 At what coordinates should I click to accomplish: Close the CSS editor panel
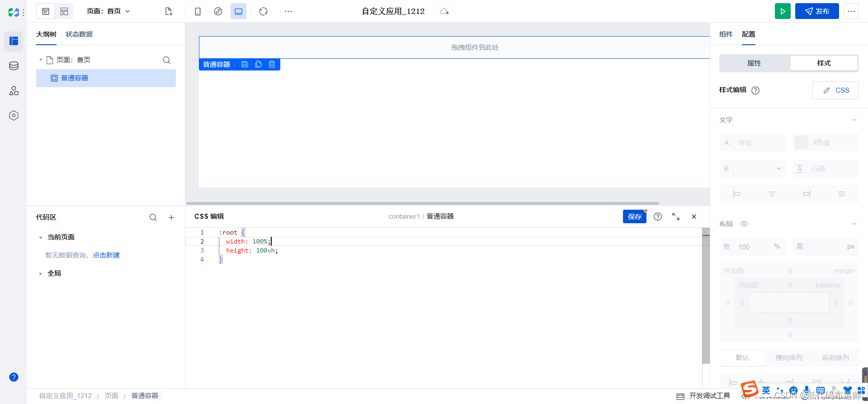coord(694,216)
